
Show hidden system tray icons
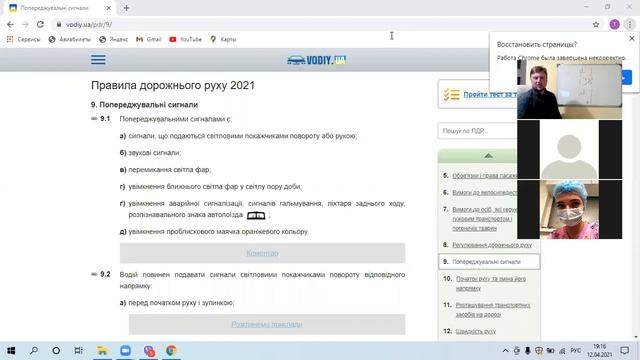[505, 351]
